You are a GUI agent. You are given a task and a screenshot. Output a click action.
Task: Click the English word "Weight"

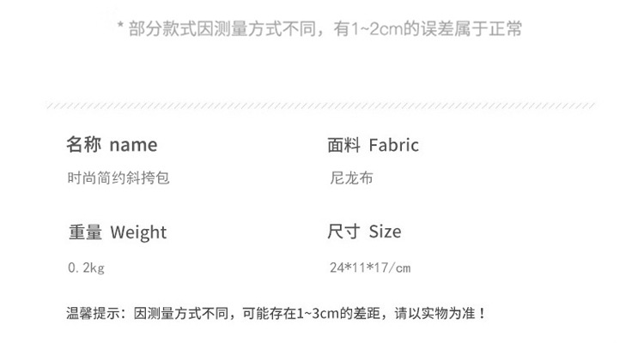pos(139,232)
